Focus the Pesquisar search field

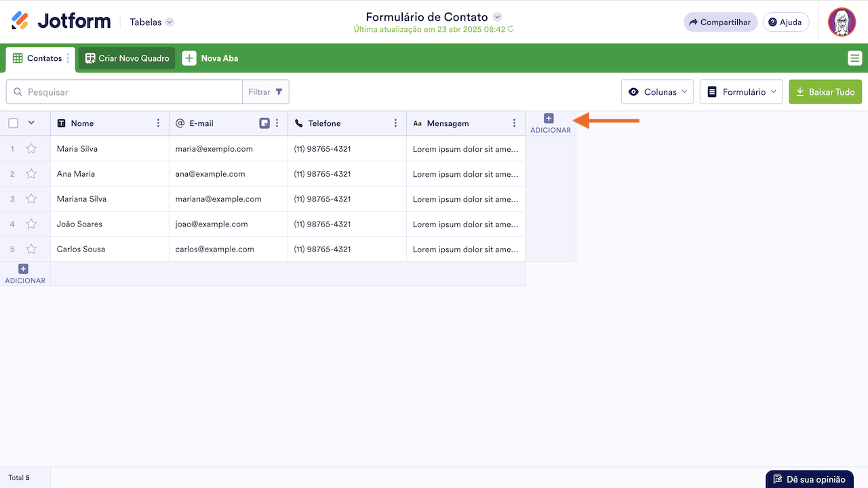click(124, 91)
